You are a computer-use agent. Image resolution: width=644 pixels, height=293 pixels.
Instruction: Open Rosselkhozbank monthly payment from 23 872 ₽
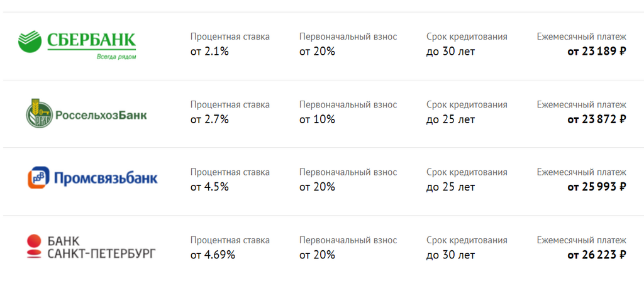[x=597, y=119]
